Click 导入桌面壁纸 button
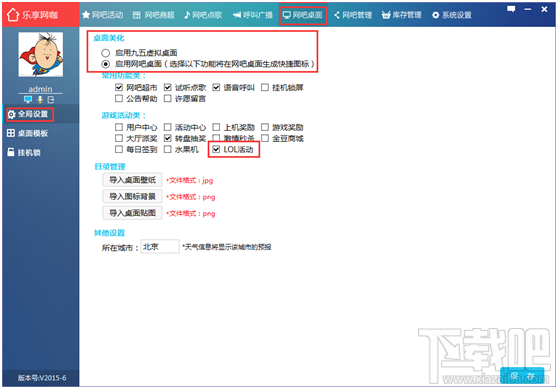 pos(132,180)
